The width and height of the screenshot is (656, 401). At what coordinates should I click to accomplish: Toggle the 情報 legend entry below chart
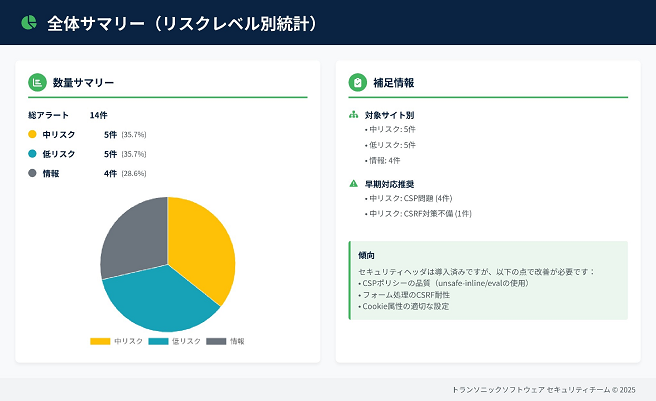[x=225, y=341]
